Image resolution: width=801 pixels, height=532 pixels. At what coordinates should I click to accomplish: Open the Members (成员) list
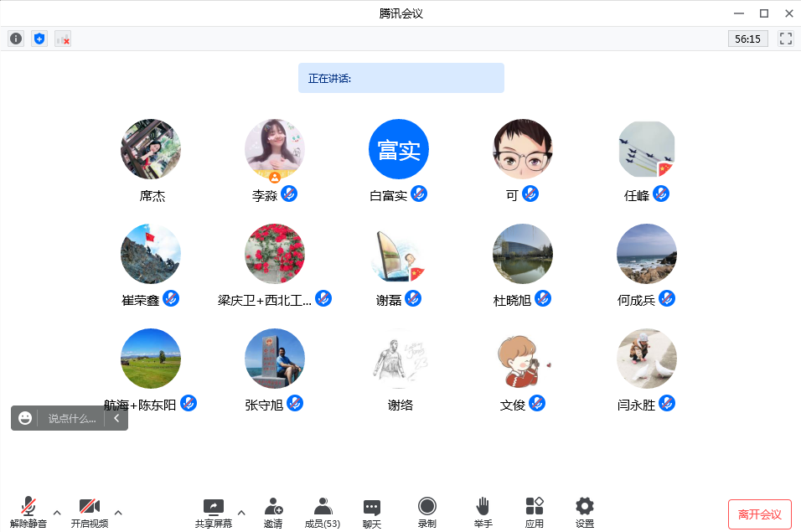click(x=322, y=513)
